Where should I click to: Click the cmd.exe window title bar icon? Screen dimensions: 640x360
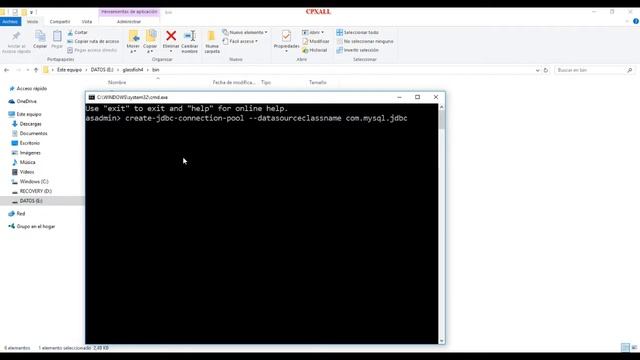92,98
